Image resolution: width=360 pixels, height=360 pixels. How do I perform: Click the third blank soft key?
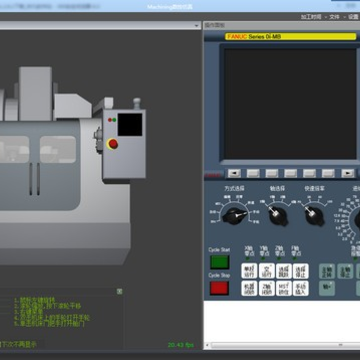[x=290, y=173]
